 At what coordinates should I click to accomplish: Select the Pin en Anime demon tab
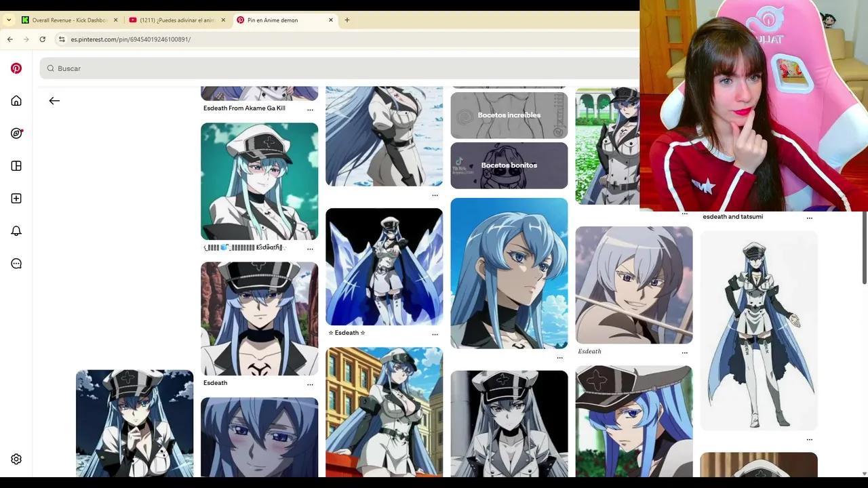pos(285,20)
